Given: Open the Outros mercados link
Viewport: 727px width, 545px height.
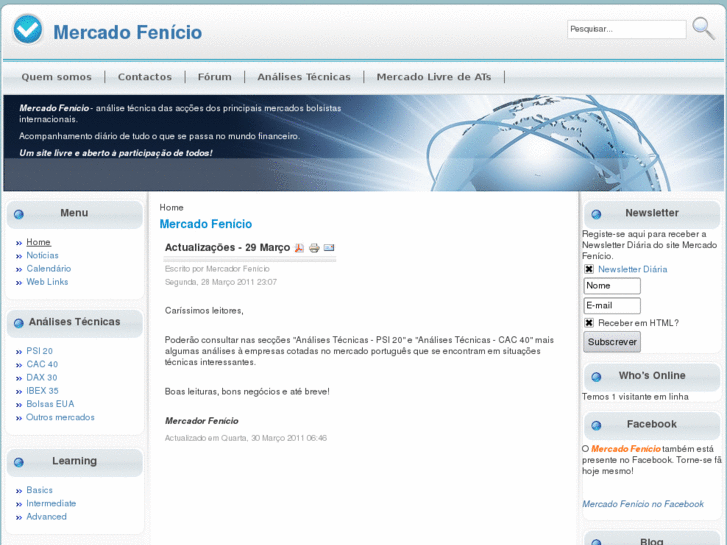Looking at the screenshot, I should 60,417.
